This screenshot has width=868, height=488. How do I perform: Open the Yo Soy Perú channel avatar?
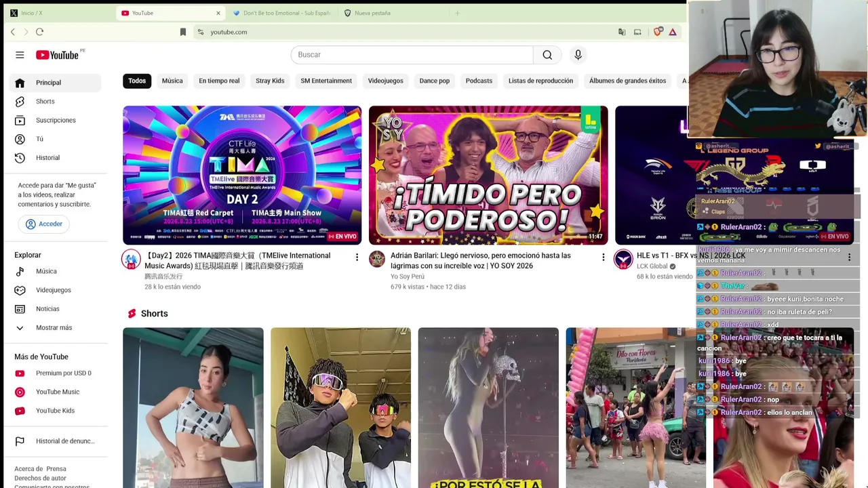377,259
